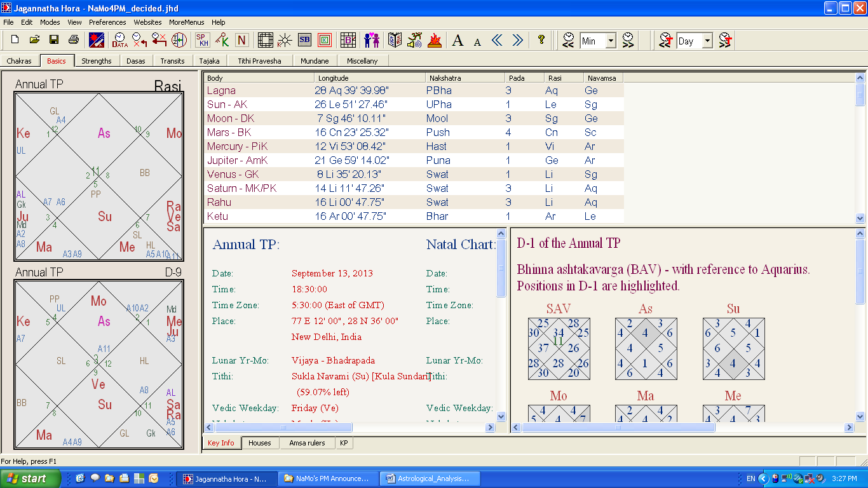Click the sun rays K toolbar icon
The height and width of the screenshot is (488, 868).
285,40
